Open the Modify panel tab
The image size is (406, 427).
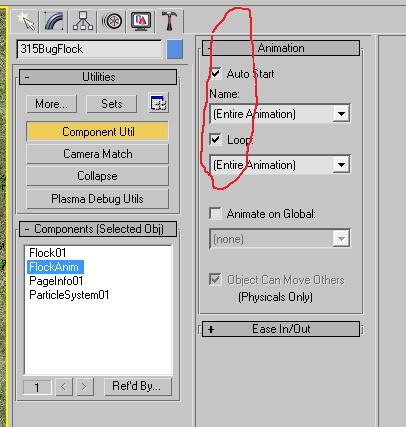click(54, 21)
